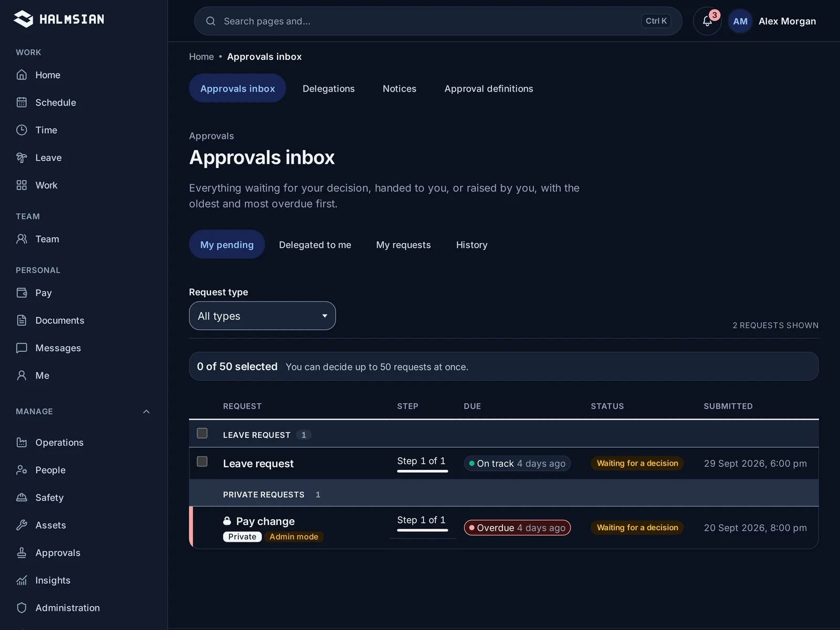The width and height of the screenshot is (840, 630).
Task: Open notifications bell with 3 badge
Action: 707,21
